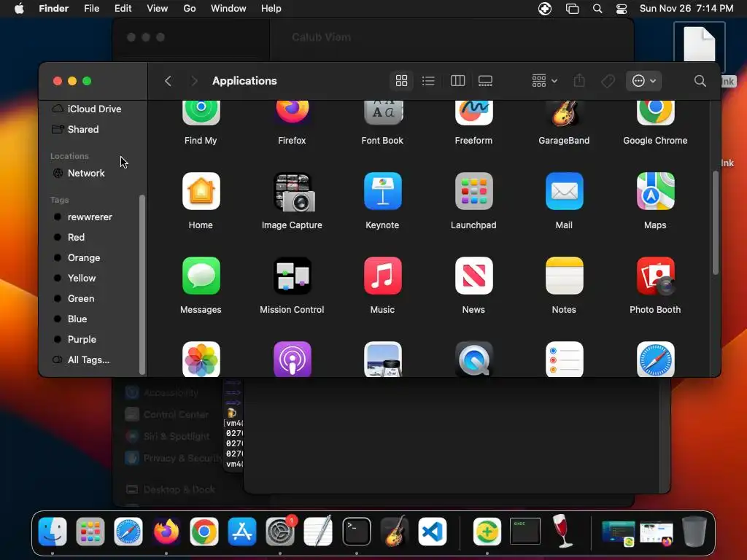The image size is (747, 560).
Task: Click the Edit Tags toolbar button
Action: pos(608,81)
